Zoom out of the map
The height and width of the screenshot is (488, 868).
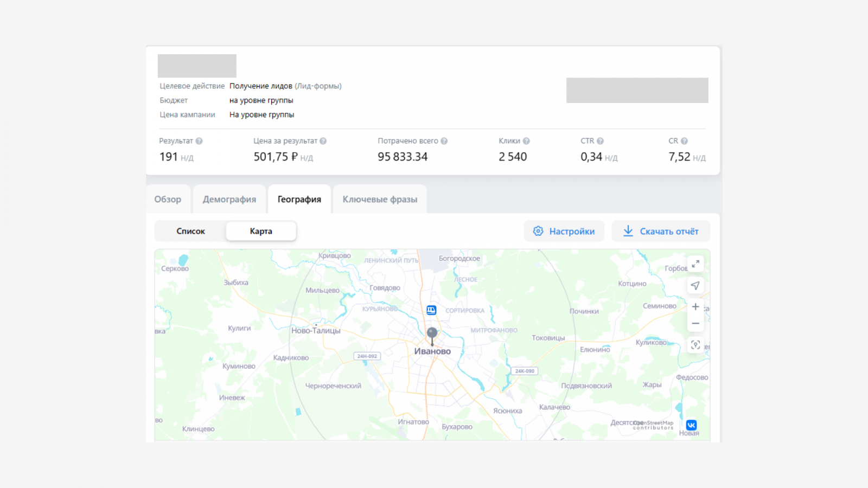[695, 324]
